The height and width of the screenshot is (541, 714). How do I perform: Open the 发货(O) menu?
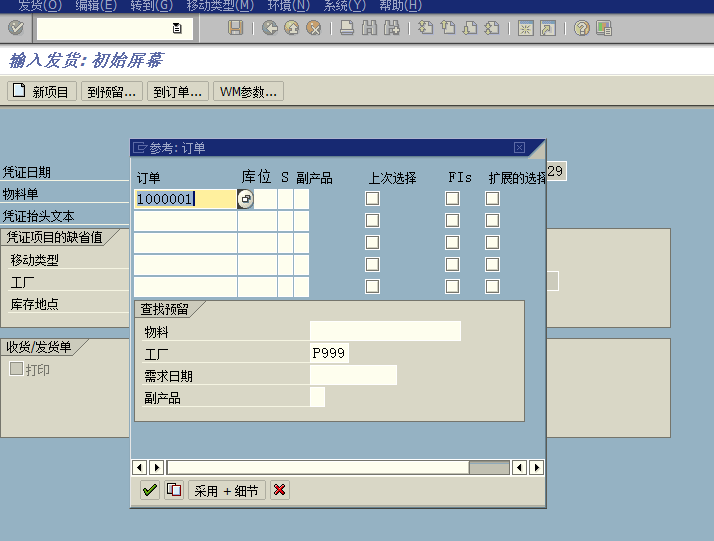[40, 5]
